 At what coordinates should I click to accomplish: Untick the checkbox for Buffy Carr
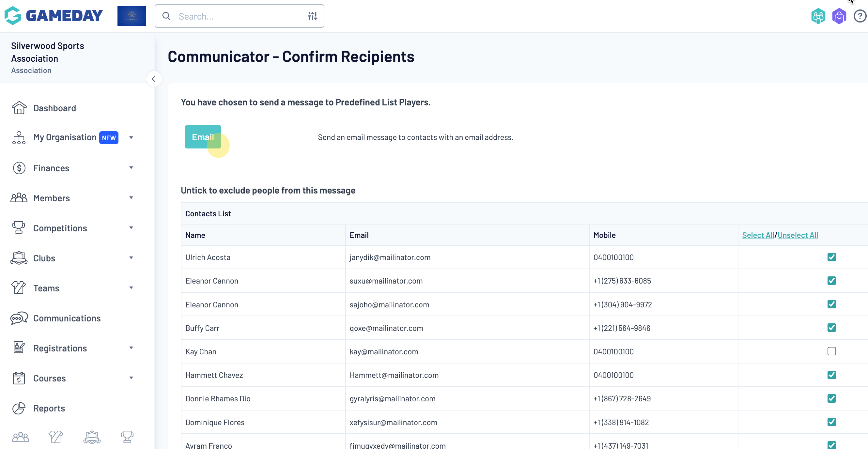831,328
